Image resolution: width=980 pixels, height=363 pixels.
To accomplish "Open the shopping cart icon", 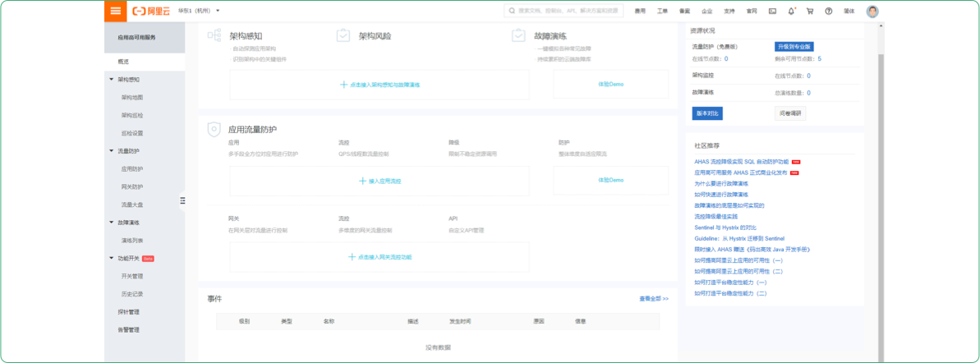I will tap(810, 11).
